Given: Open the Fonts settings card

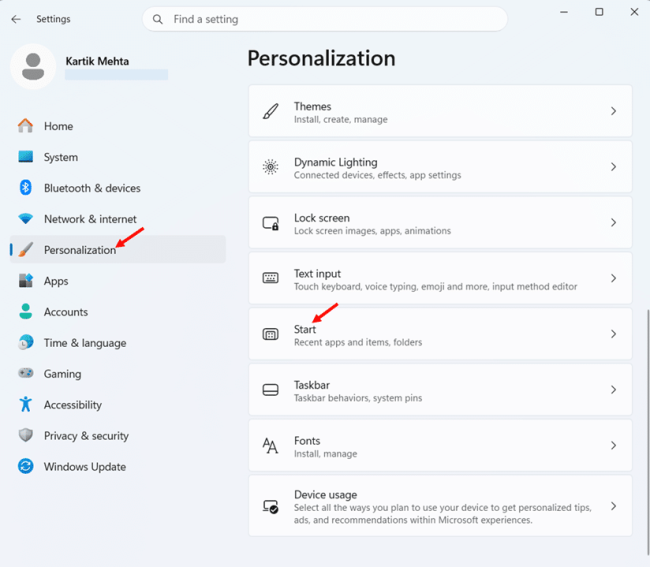Looking at the screenshot, I should (440, 445).
